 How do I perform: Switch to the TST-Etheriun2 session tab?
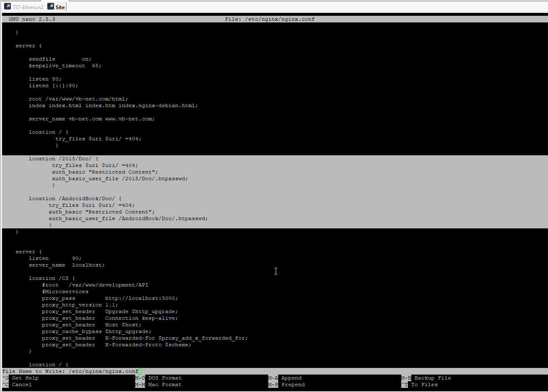tap(24, 7)
